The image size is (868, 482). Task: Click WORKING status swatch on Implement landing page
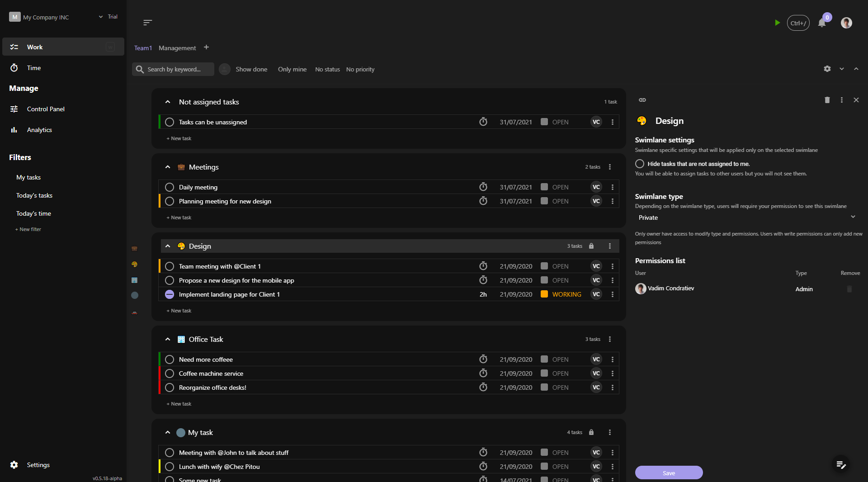(x=544, y=294)
